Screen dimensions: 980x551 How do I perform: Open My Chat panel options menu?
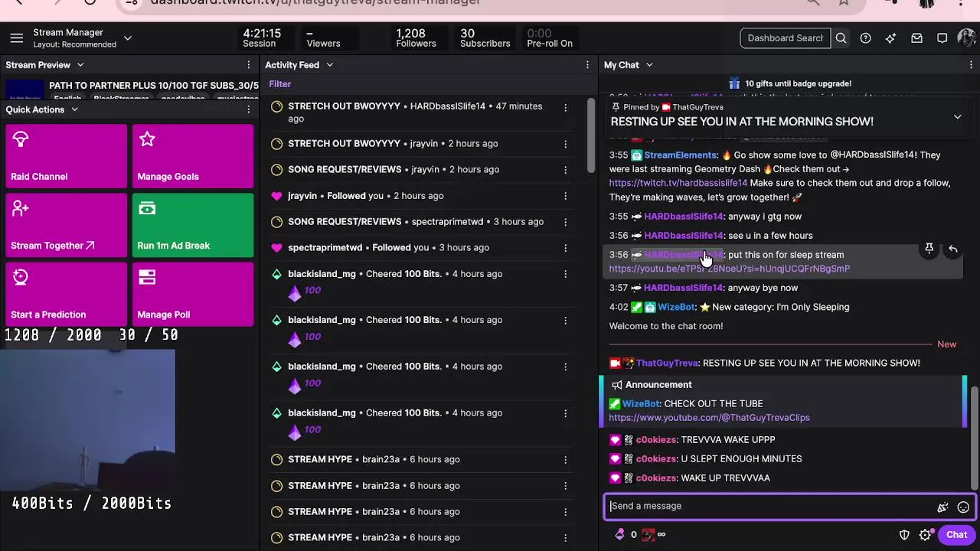tap(969, 65)
